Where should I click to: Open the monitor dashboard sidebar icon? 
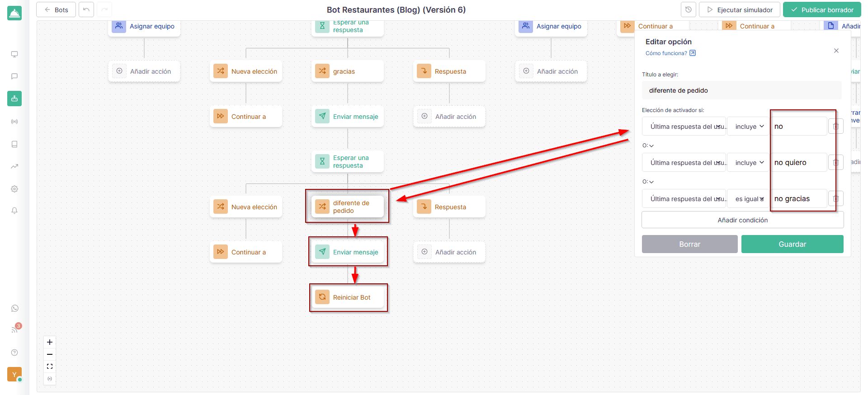coord(14,54)
